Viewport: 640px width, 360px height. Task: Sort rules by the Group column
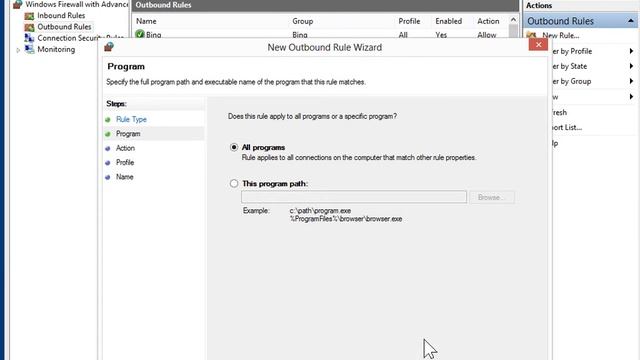(x=302, y=21)
